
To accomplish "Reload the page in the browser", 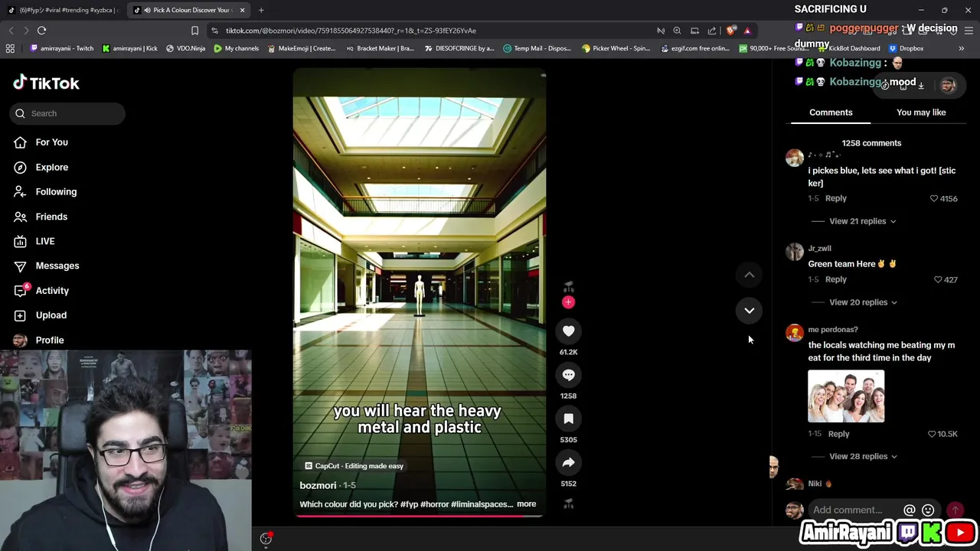I will point(41,31).
